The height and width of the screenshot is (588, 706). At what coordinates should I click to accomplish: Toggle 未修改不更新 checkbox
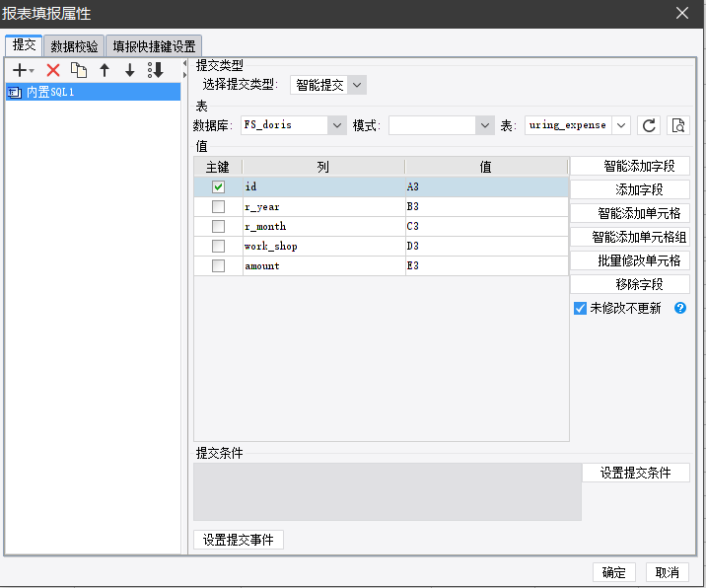tap(580, 308)
